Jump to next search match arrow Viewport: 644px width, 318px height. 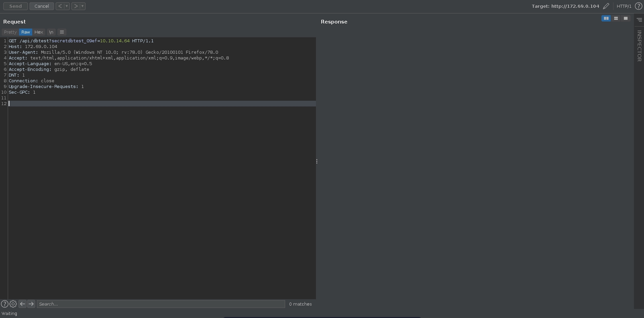click(31, 304)
